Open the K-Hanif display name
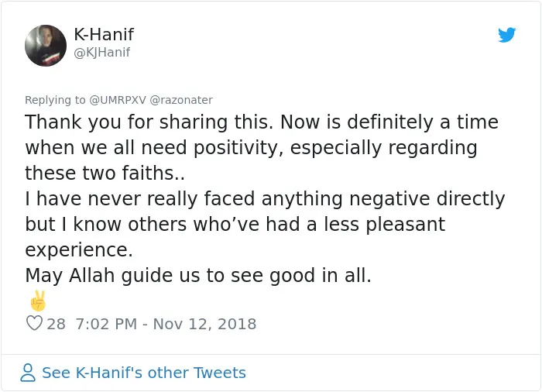The image size is (542, 392). pyautogui.click(x=104, y=34)
